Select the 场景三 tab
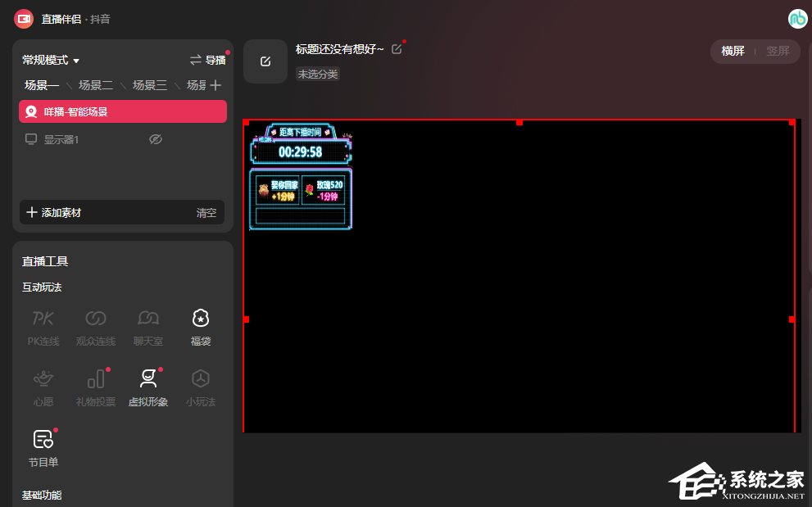Screen dimensions: 812x507 150,85
